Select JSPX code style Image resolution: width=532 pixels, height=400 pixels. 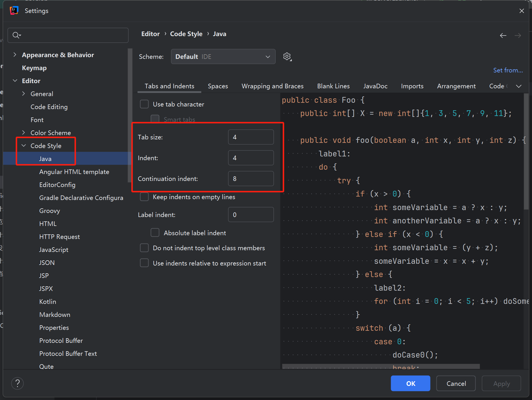(46, 288)
